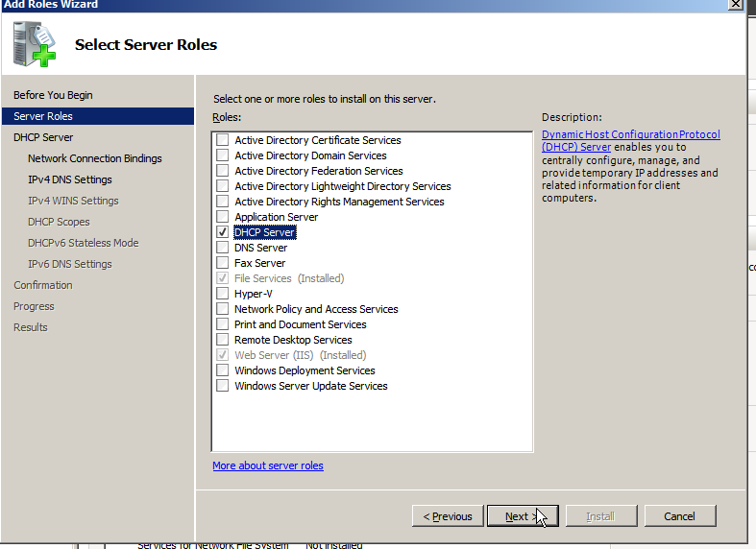Close the Add Roles Wizard window
This screenshot has height=549, width=756.
click(x=735, y=4)
